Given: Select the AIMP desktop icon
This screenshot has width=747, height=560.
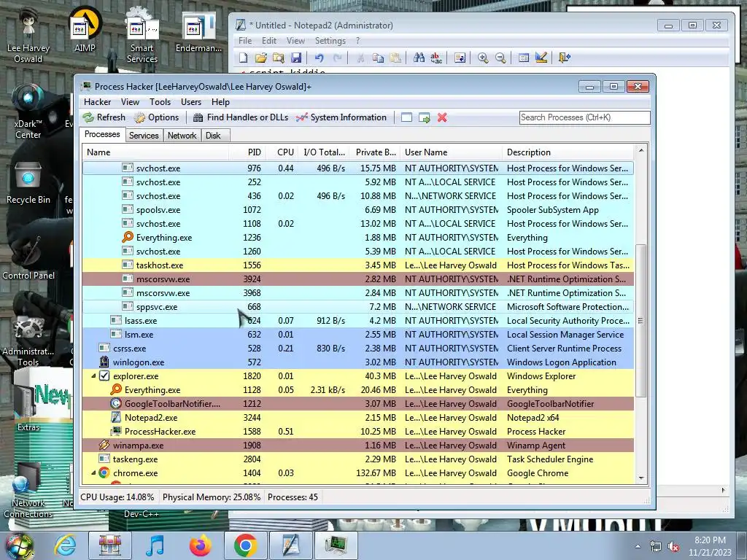Looking at the screenshot, I should click(x=85, y=31).
